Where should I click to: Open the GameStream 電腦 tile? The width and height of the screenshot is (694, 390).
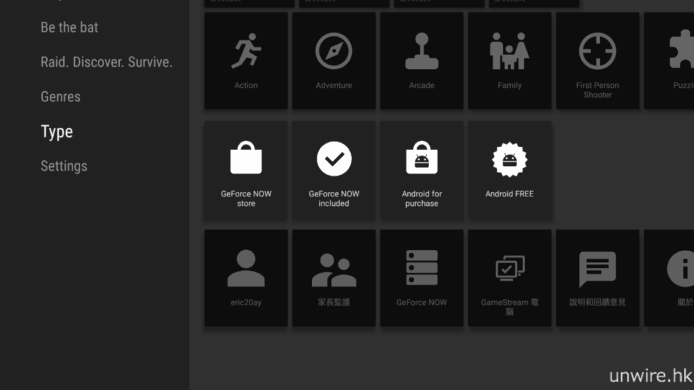(x=509, y=278)
